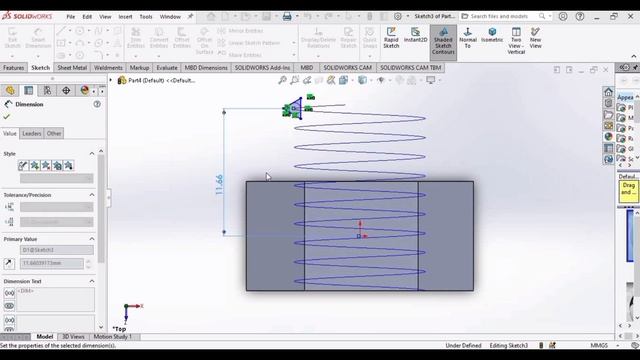Collapse the Primary Value section
The width and height of the screenshot is (640, 360).
pyautogui.click(x=92, y=239)
